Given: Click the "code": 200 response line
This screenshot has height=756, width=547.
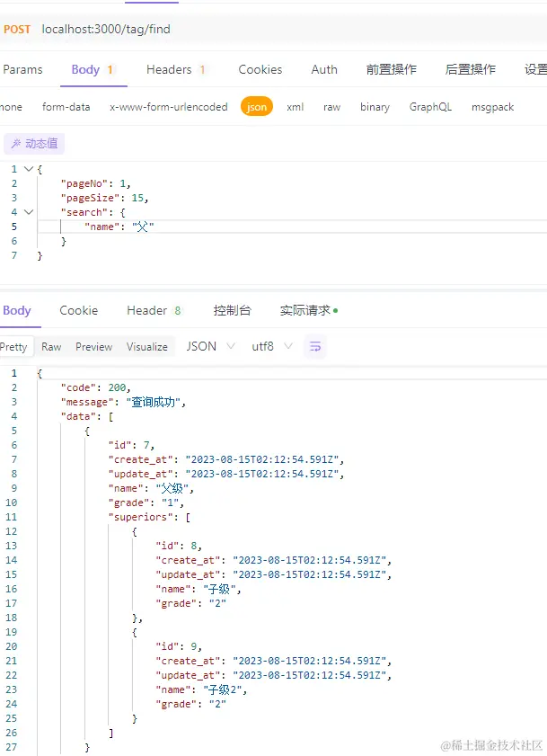Looking at the screenshot, I should point(96,387).
